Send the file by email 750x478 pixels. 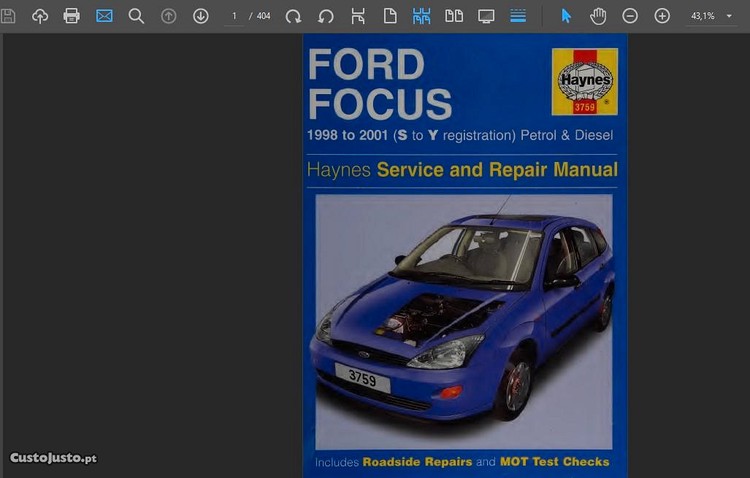pyautogui.click(x=104, y=16)
